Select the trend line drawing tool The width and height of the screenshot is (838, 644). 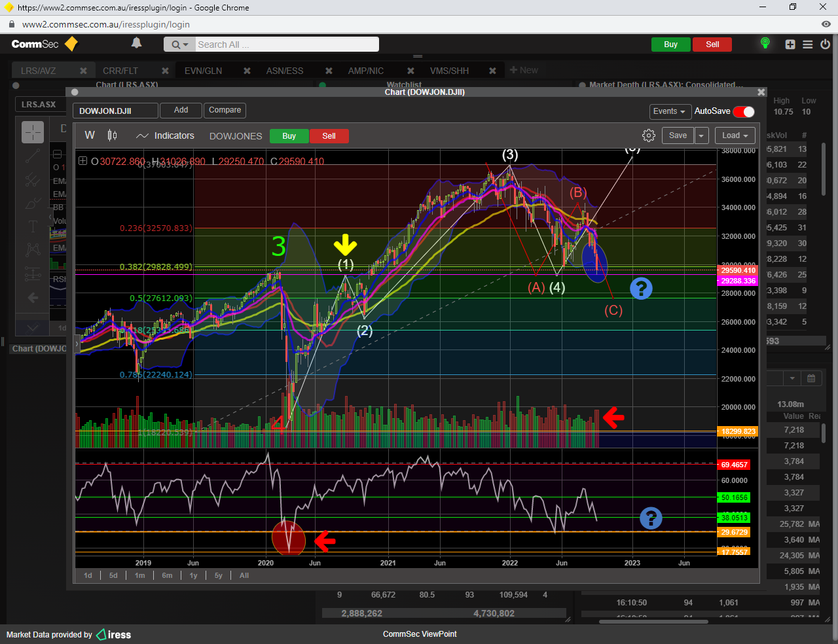33,156
